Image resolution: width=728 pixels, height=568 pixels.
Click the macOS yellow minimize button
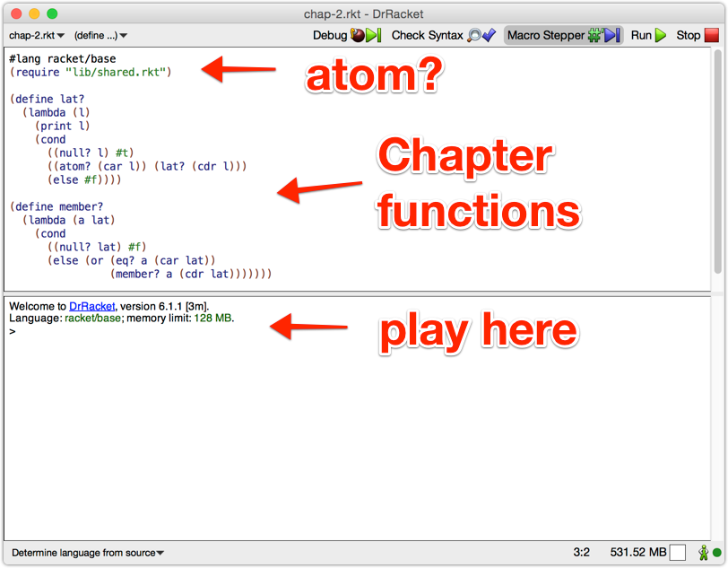(34, 14)
